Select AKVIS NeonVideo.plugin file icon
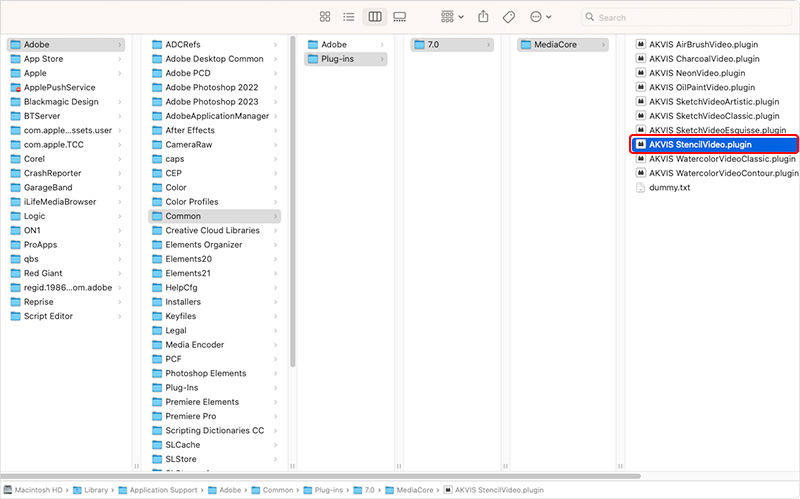This screenshot has height=499, width=800. tap(641, 72)
